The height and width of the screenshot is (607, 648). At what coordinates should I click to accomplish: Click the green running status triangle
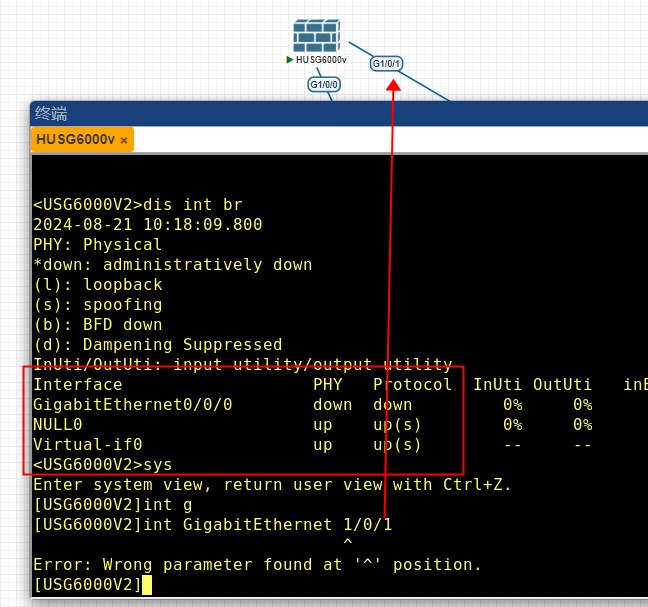tap(289, 60)
